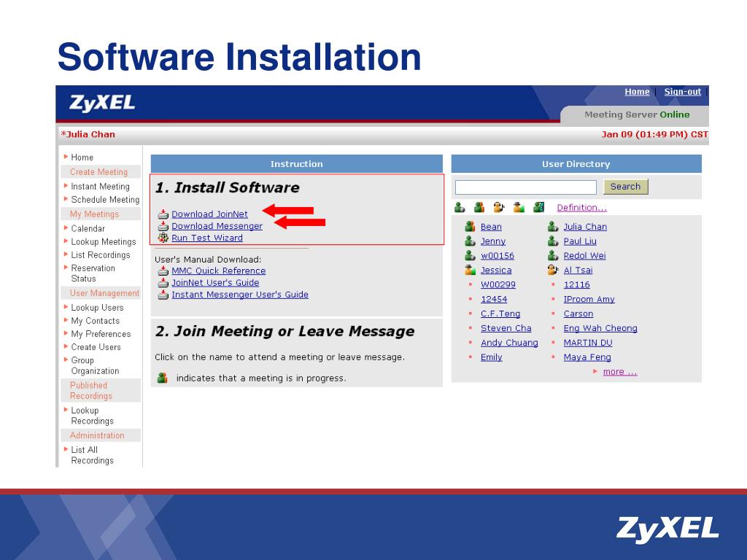Click Julia Chan in User Directory

coord(585,227)
